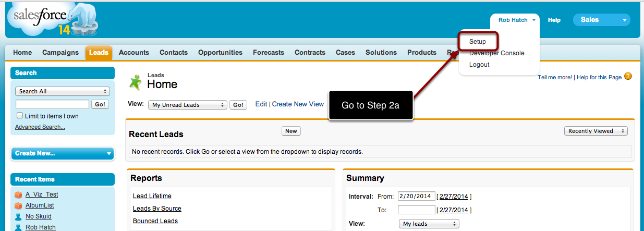Open the Cases tab

click(x=345, y=52)
